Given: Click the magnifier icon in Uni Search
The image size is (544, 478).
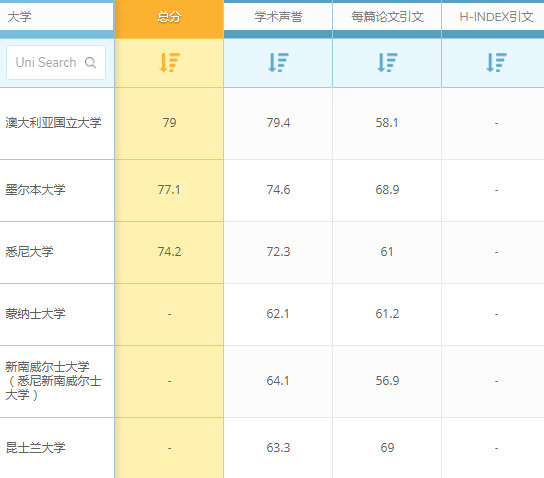Looking at the screenshot, I should coord(90,62).
